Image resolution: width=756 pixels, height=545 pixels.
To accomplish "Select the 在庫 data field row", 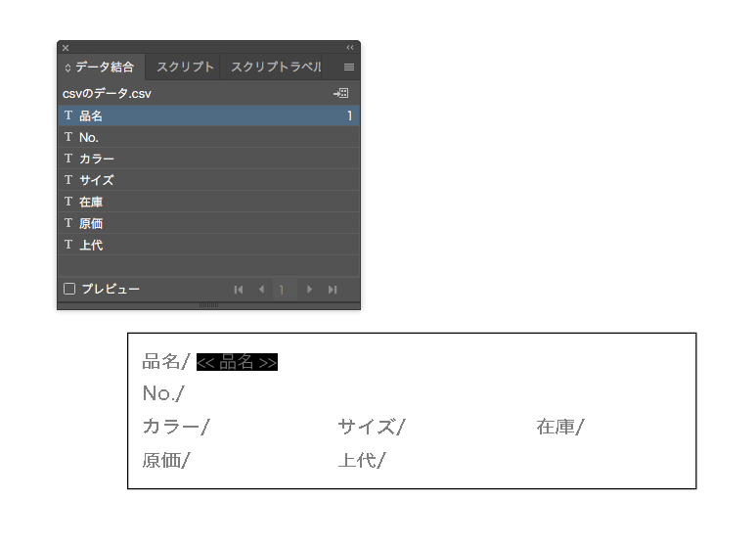I will pos(208,202).
